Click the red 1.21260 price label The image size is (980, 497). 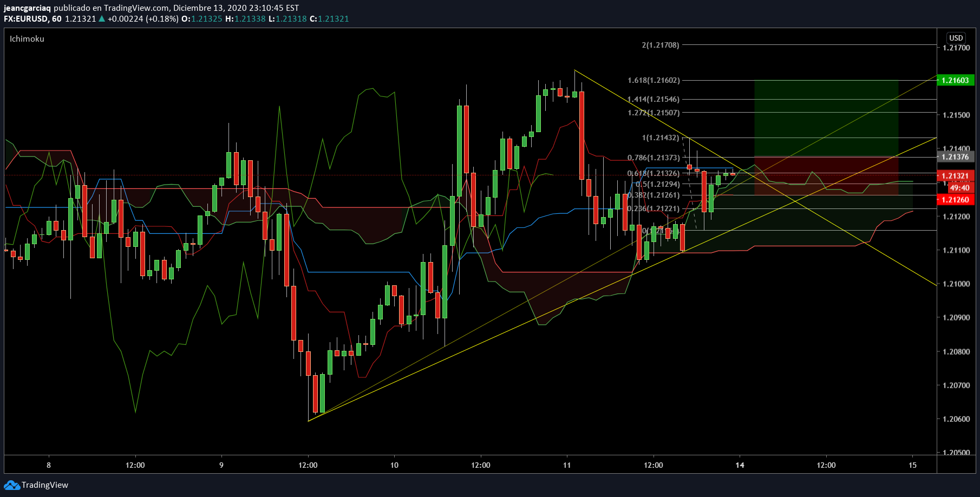pos(956,200)
